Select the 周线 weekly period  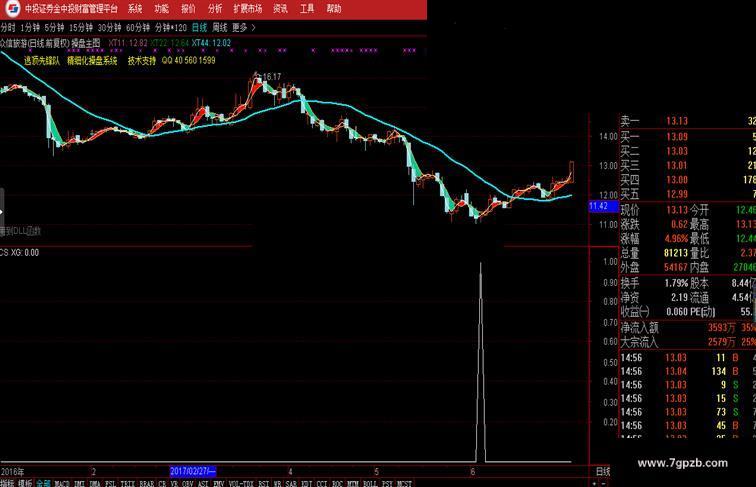coord(220,27)
